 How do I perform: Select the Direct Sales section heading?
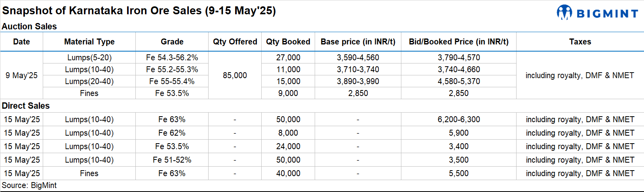(x=26, y=106)
